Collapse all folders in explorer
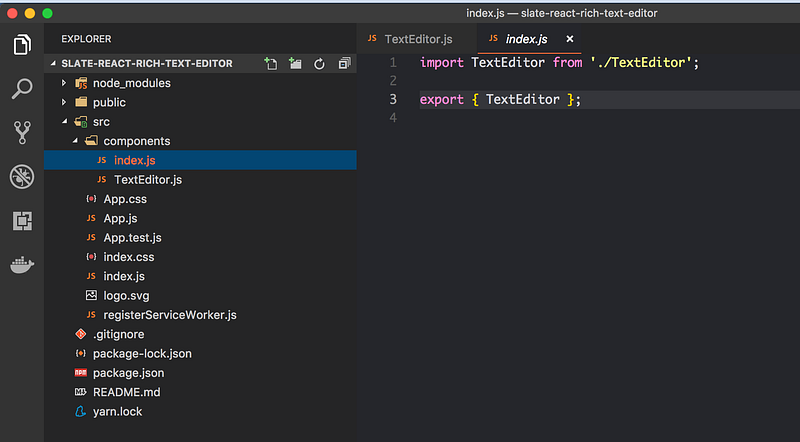 344,63
